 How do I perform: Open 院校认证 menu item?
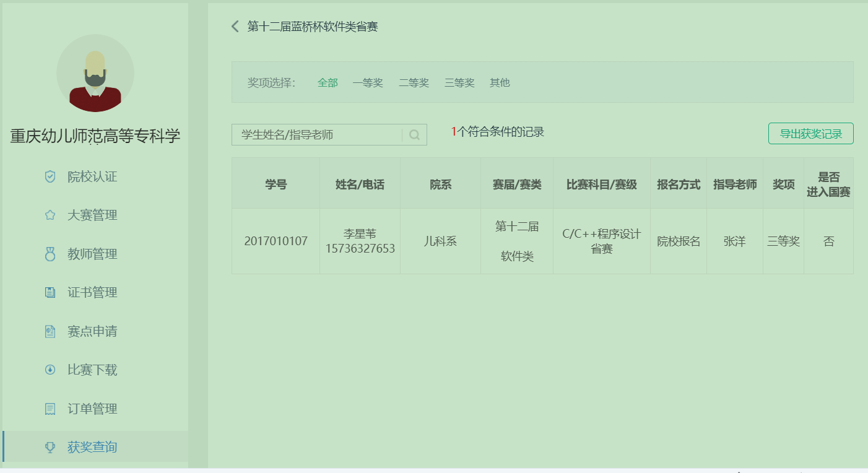coord(92,176)
